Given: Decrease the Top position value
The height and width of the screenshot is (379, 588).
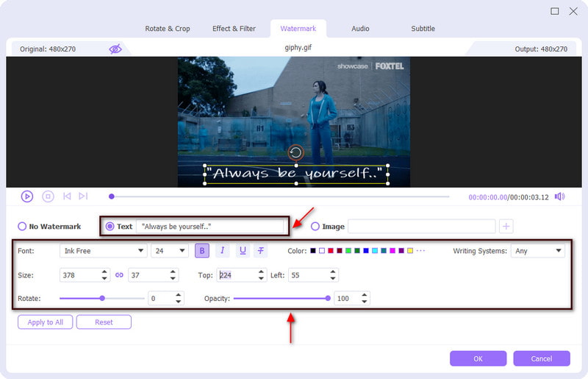Looking at the screenshot, I should pyautogui.click(x=261, y=278).
